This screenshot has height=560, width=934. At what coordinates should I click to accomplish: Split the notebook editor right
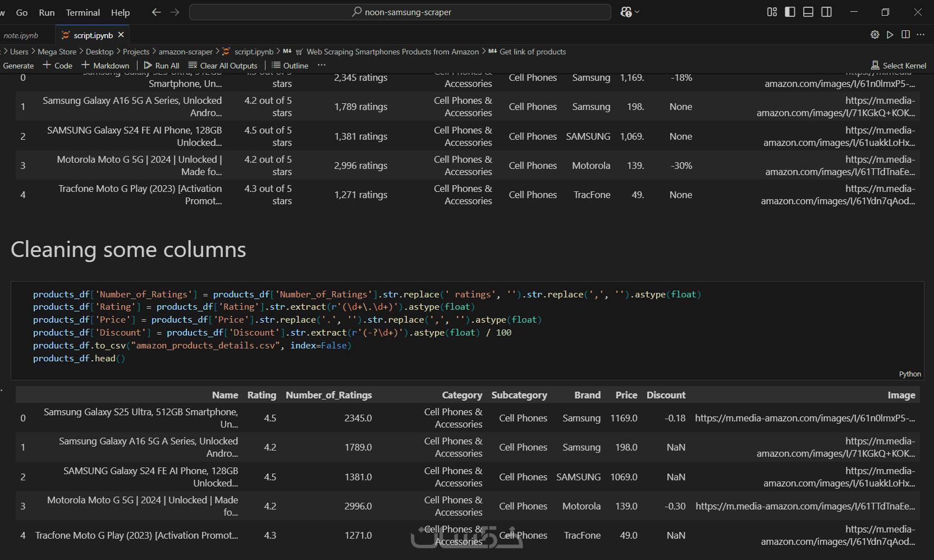905,35
